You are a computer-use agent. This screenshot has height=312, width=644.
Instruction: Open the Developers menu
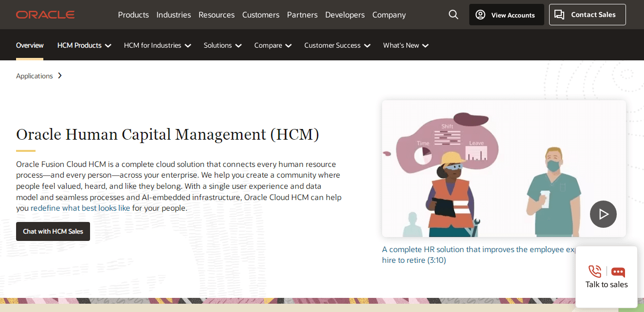click(x=345, y=15)
